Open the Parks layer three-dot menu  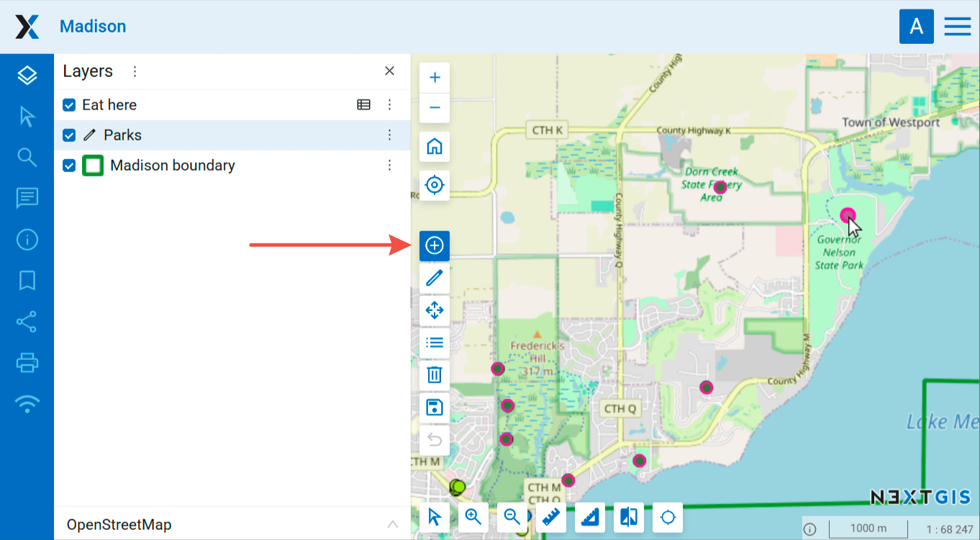tap(389, 135)
